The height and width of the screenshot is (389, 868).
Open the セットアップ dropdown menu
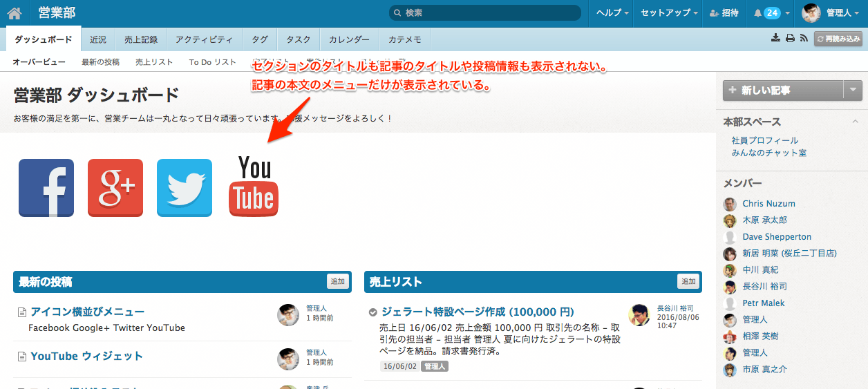coord(669,13)
